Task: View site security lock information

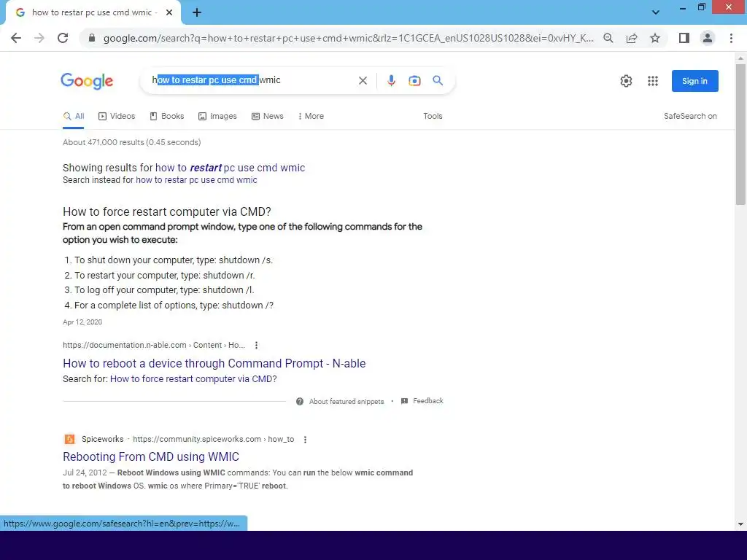Action: tap(92, 38)
